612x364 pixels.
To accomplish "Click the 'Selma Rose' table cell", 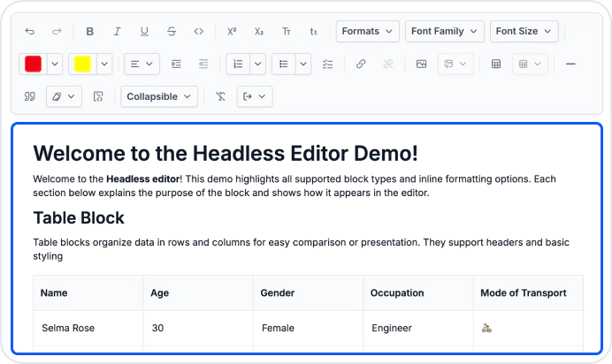I will 88,328.
